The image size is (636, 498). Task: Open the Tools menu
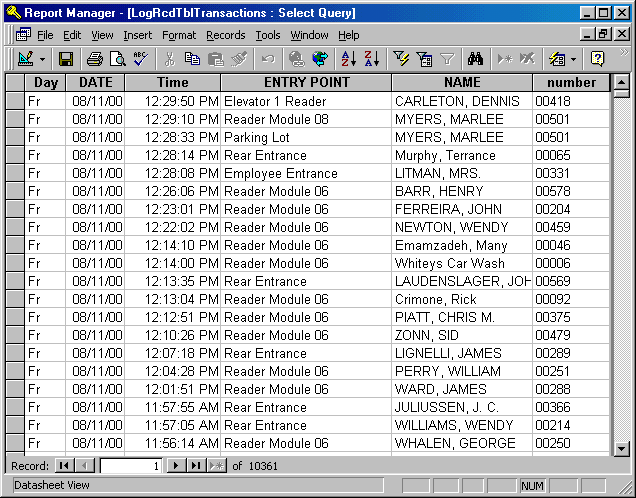point(267,35)
